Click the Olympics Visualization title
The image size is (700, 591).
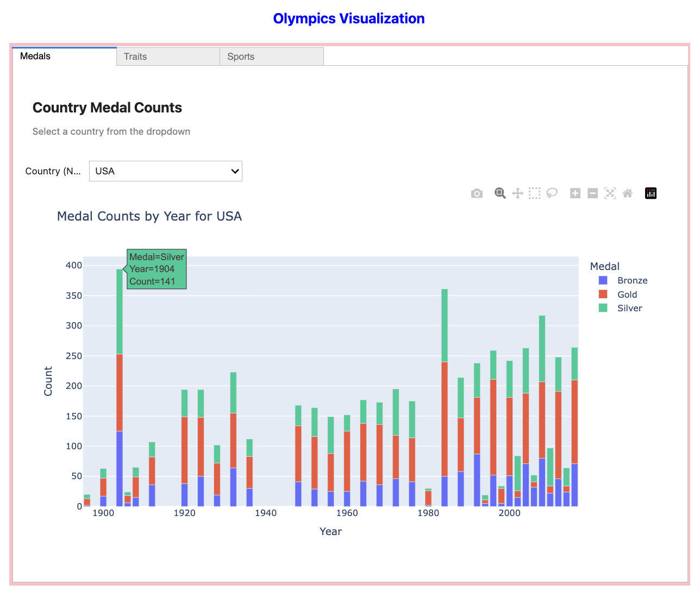point(349,18)
